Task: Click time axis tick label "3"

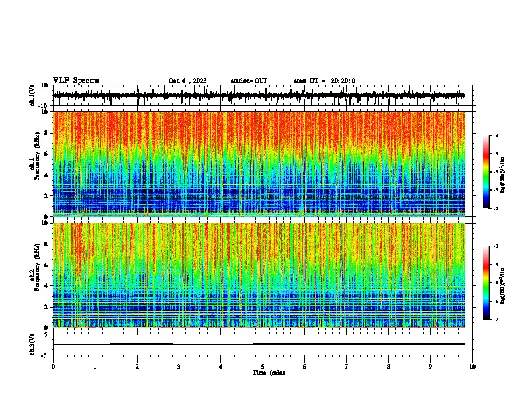Action: (179, 367)
